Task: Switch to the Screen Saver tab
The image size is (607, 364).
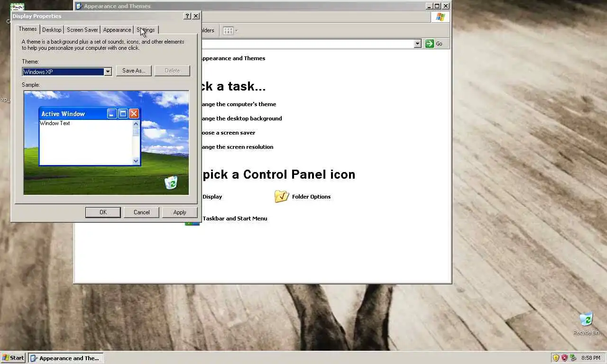Action: [82, 30]
